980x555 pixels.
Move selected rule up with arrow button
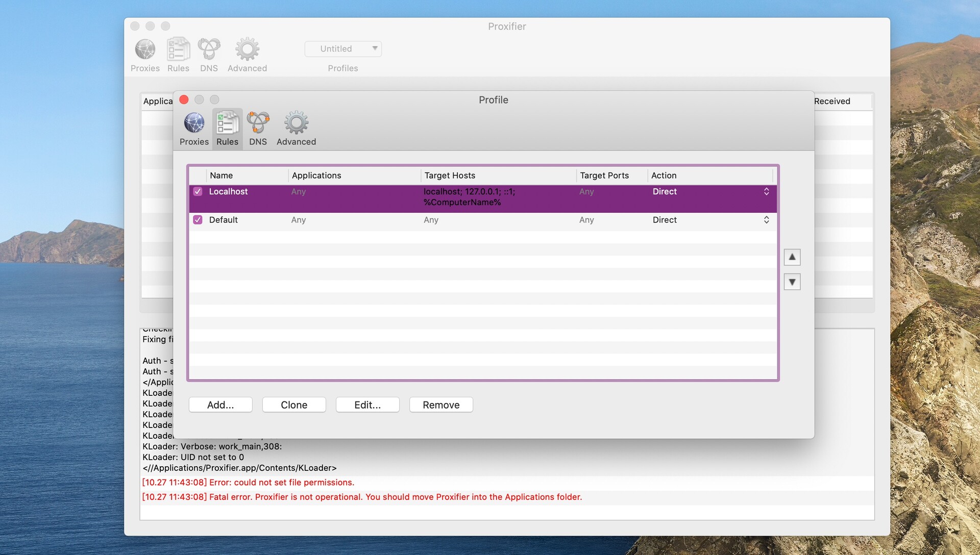pos(792,257)
